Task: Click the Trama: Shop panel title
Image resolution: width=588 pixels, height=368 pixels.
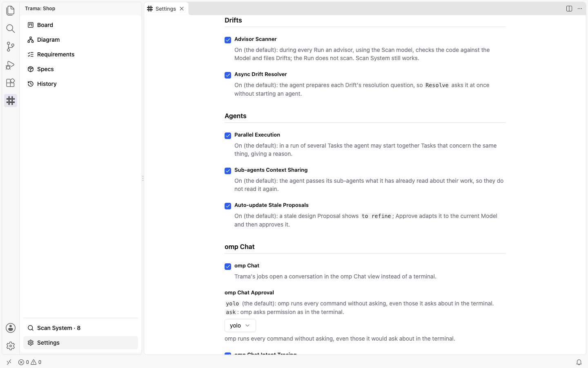Action: [40, 8]
